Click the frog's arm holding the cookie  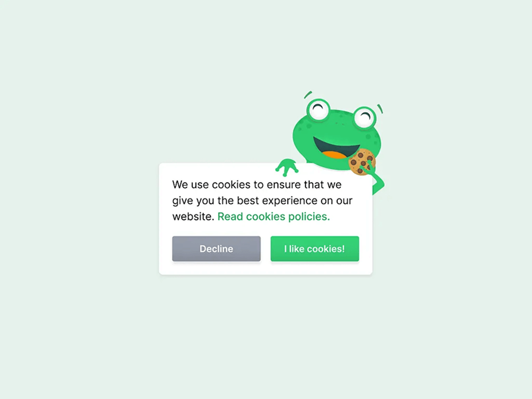(376, 179)
